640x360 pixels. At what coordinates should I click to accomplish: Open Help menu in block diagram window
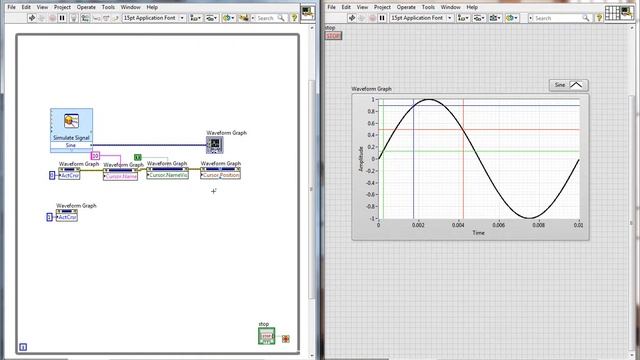(x=152, y=7)
